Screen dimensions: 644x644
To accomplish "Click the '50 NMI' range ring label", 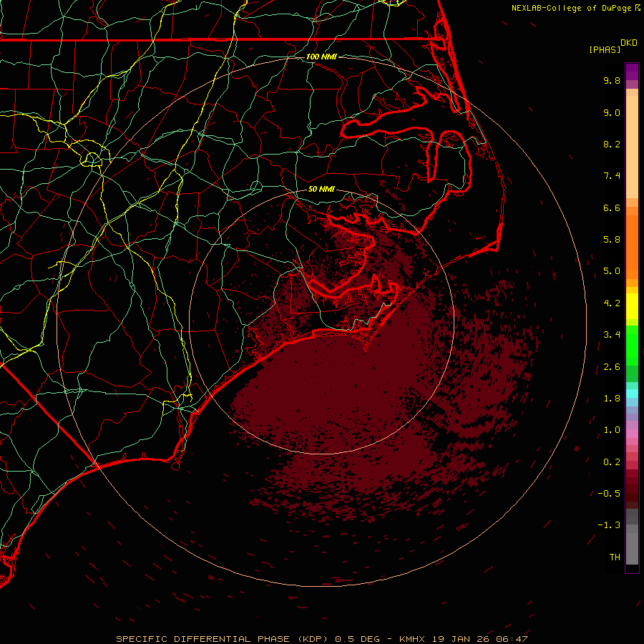I will coord(321,189).
